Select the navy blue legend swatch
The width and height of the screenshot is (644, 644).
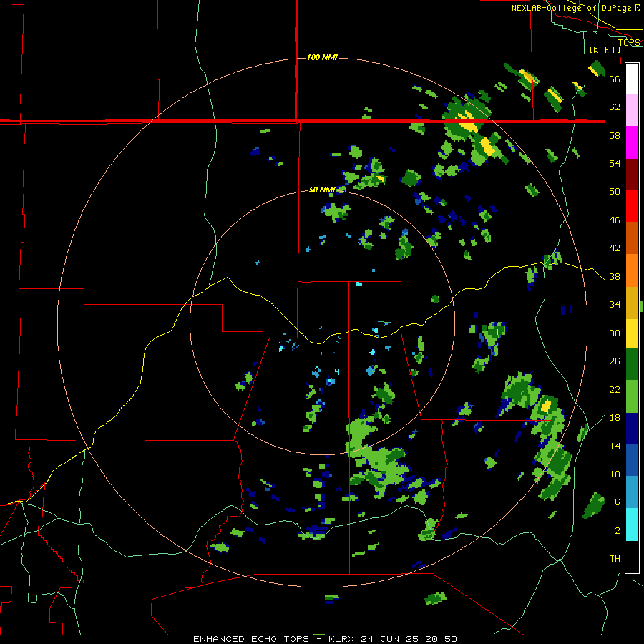point(632,429)
